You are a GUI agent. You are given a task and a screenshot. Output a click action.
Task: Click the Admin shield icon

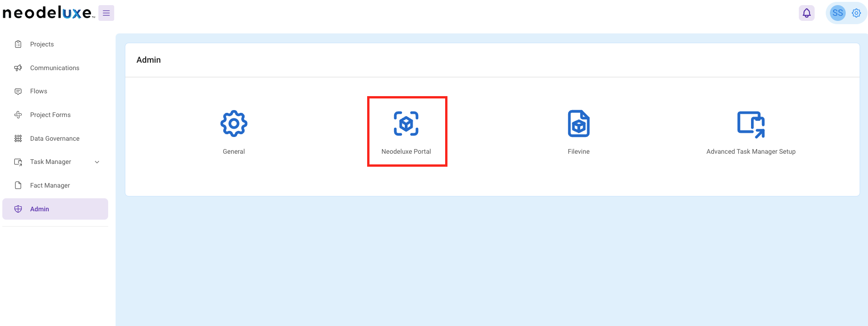[18, 209]
